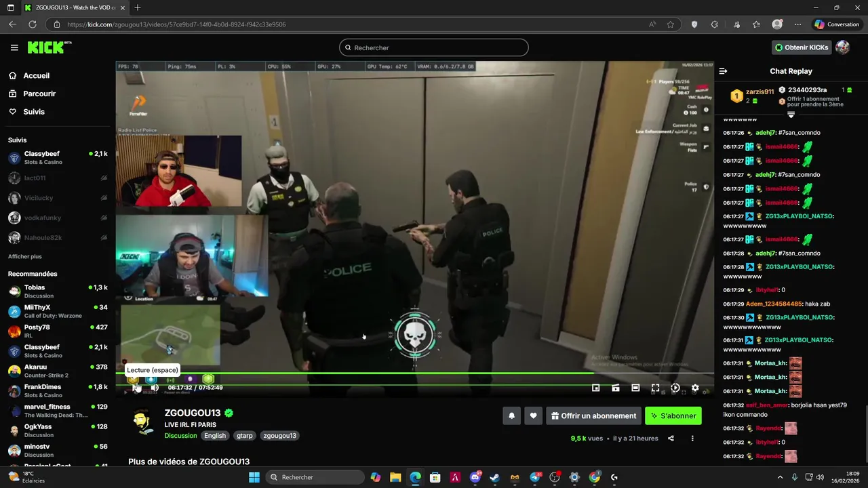The width and height of the screenshot is (868, 488).
Task: Open Suivis in the sidebar
Action: [34, 112]
